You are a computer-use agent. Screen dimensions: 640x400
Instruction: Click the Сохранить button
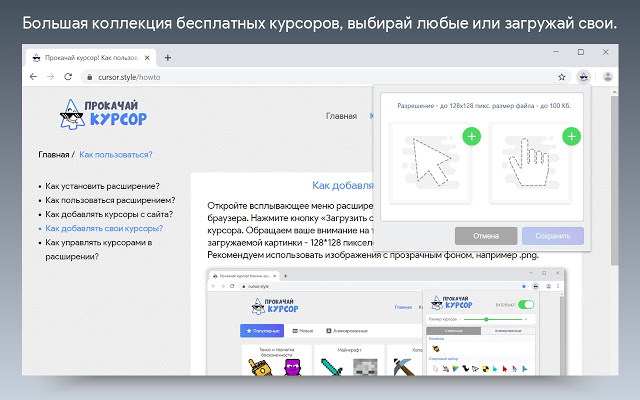pos(553,236)
